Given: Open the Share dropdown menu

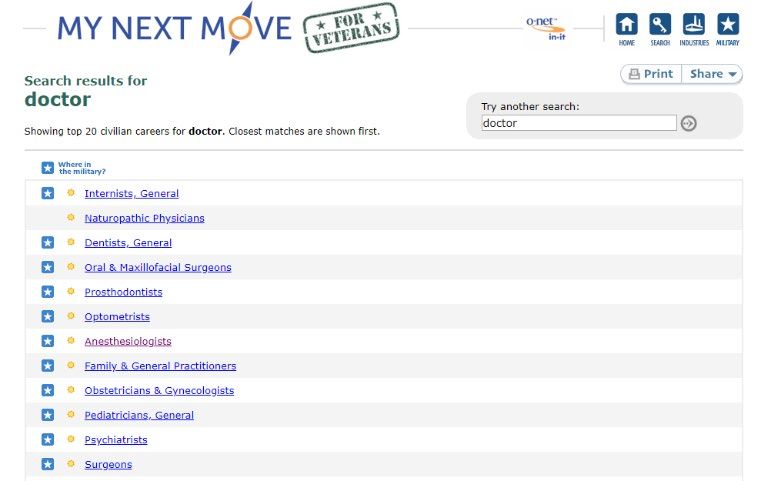Looking at the screenshot, I should tap(712, 74).
